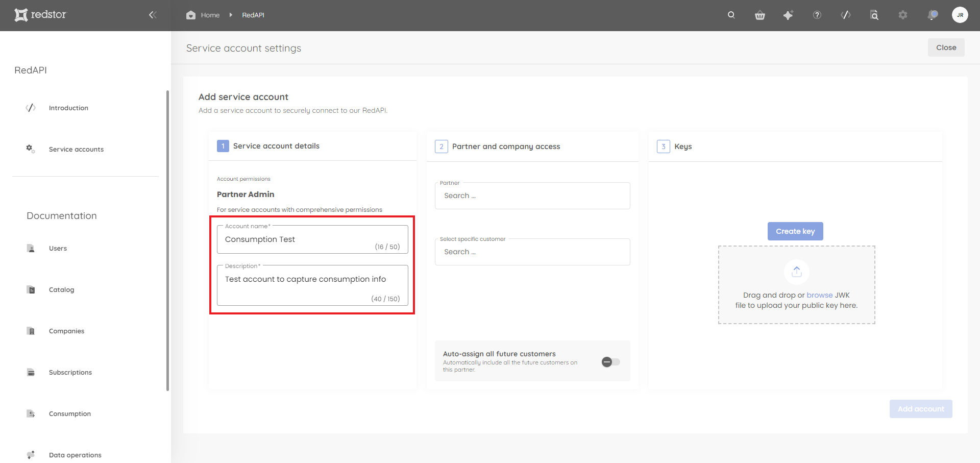Open the Subscriptions documentation page
Viewport: 980px width, 463px height.
(x=70, y=372)
